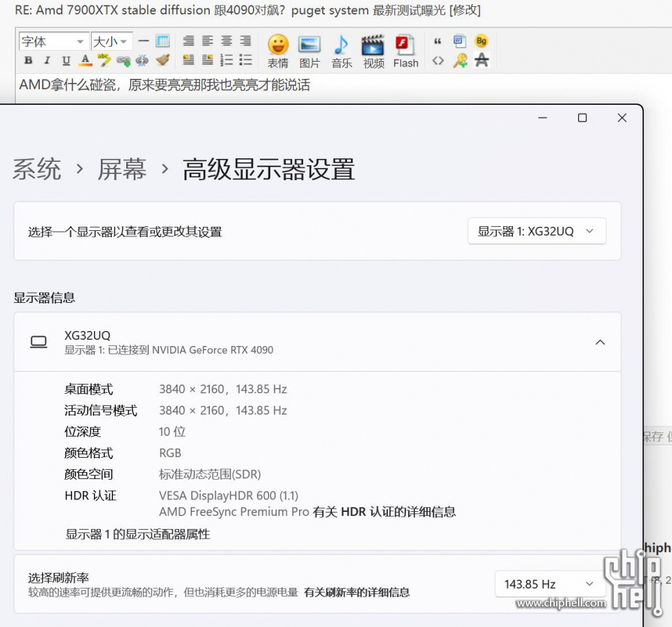The height and width of the screenshot is (627, 672).
Task: Insert password-protected content with the key icon
Action: click(x=460, y=60)
